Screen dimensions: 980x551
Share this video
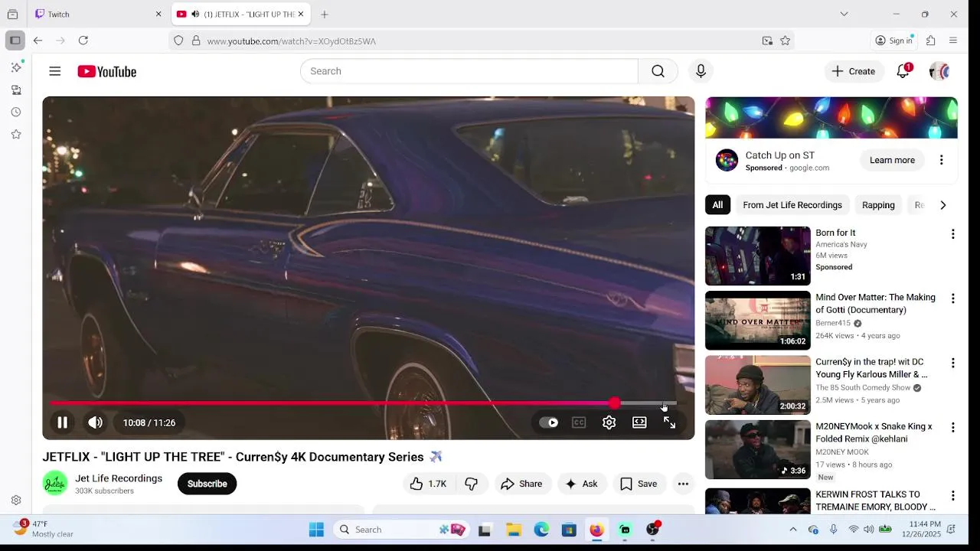[521, 484]
